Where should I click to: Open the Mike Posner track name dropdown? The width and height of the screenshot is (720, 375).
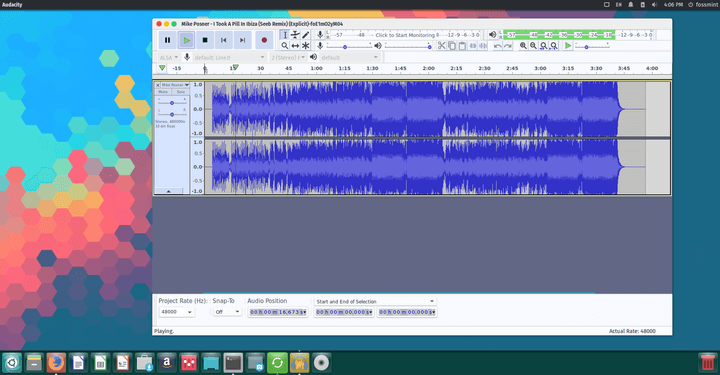click(x=175, y=85)
